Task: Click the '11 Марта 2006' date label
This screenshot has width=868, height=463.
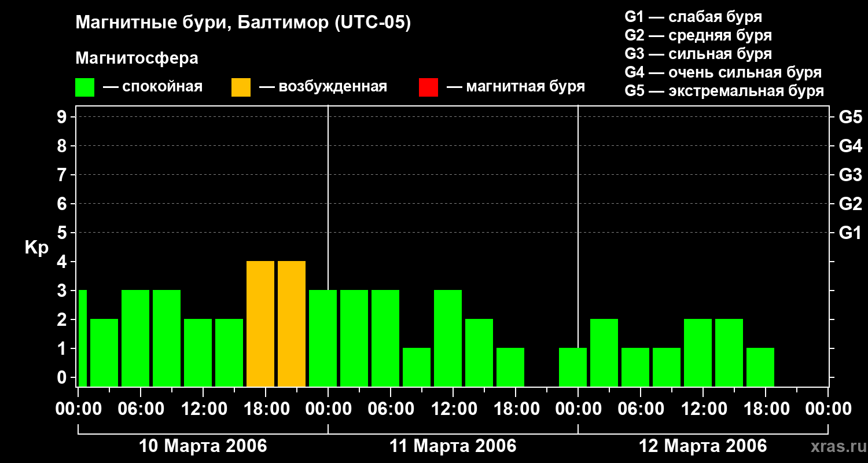Action: pyautogui.click(x=453, y=446)
